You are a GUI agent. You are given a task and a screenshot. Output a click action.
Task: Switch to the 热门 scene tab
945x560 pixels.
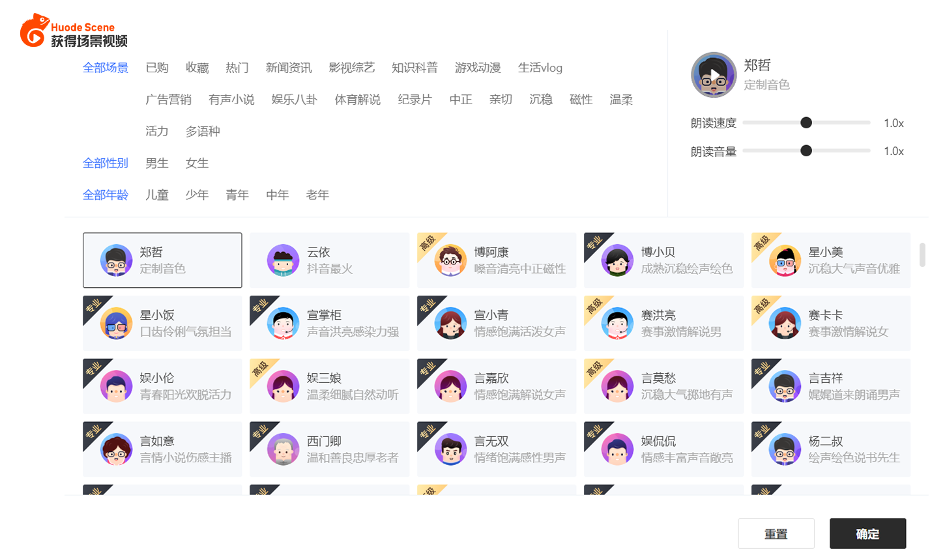[x=237, y=68]
